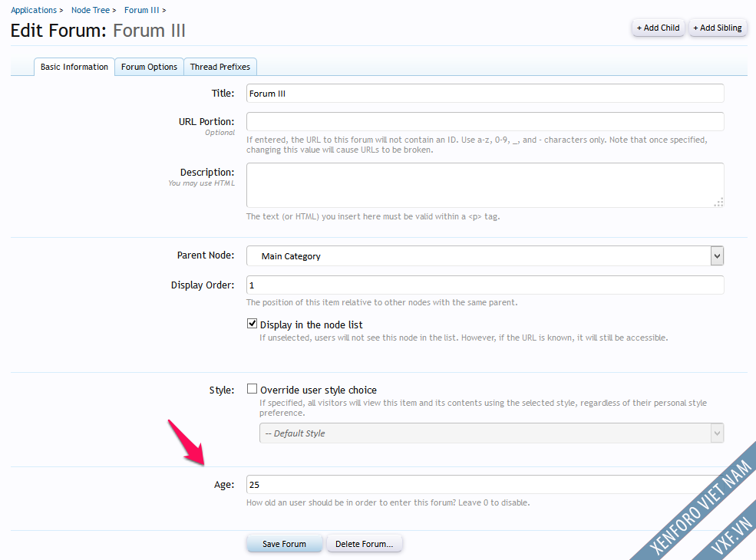
Task: Uncheck Display in the node list
Action: [x=252, y=323]
